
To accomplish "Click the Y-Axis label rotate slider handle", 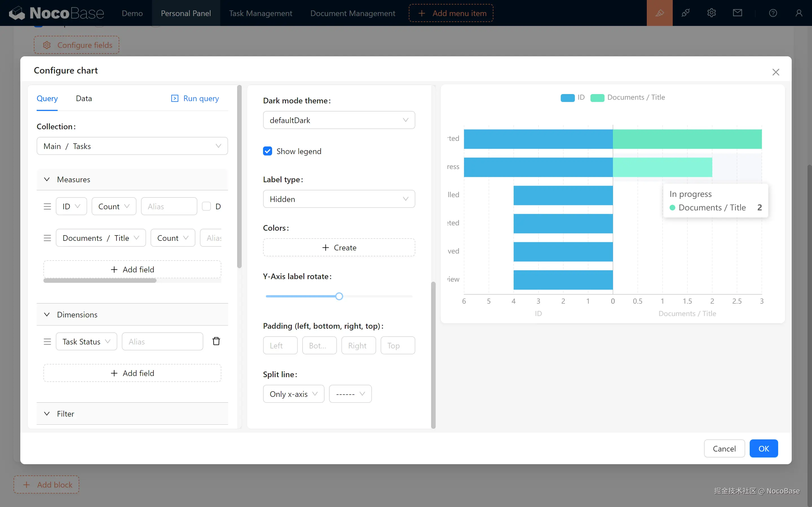I will 339,296.
